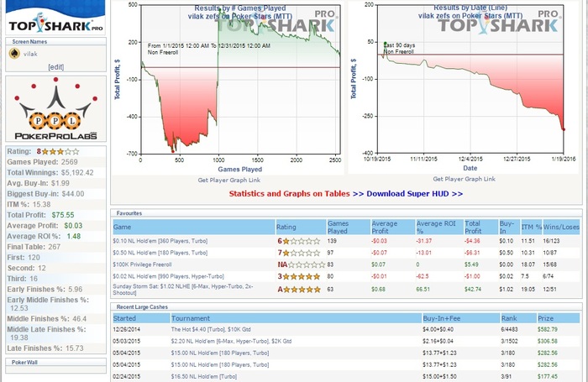Open $2.20 NL Hold'em 6-Max Hyper-Turbo tournament

pyautogui.click(x=231, y=341)
